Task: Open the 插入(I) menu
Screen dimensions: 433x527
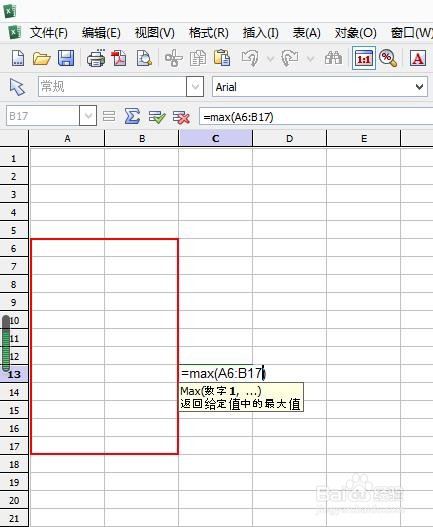Action: [261, 33]
